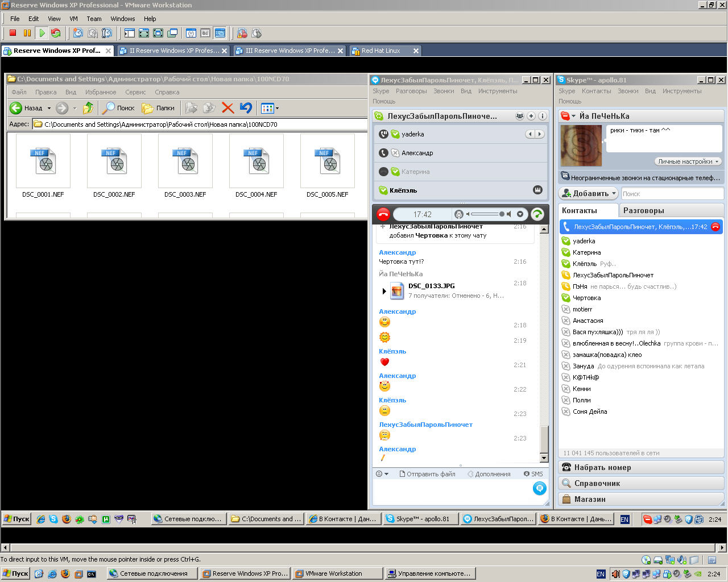Go up one folder level in Explorer
Image resolution: width=728 pixels, height=582 pixels.
click(88, 107)
